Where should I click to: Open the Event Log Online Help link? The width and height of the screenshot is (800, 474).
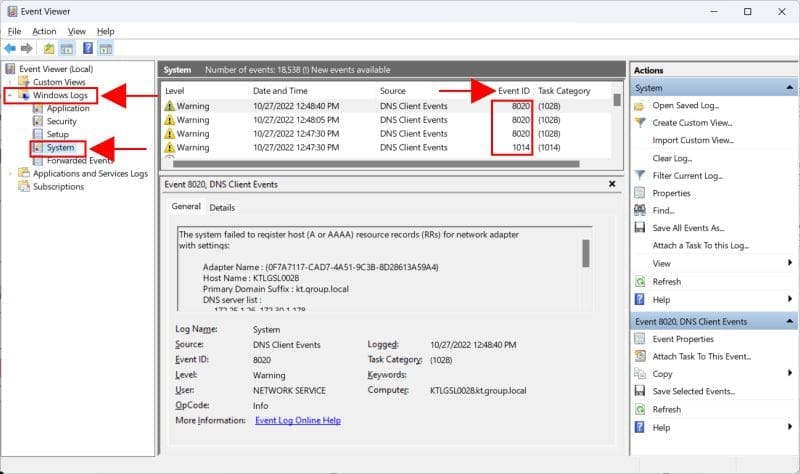[x=297, y=420]
